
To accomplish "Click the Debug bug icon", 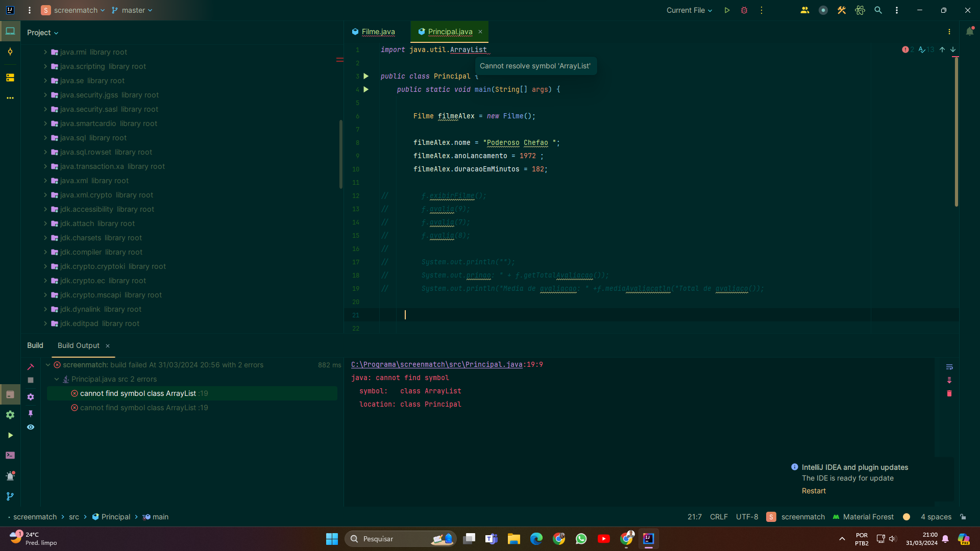I will click(744, 10).
